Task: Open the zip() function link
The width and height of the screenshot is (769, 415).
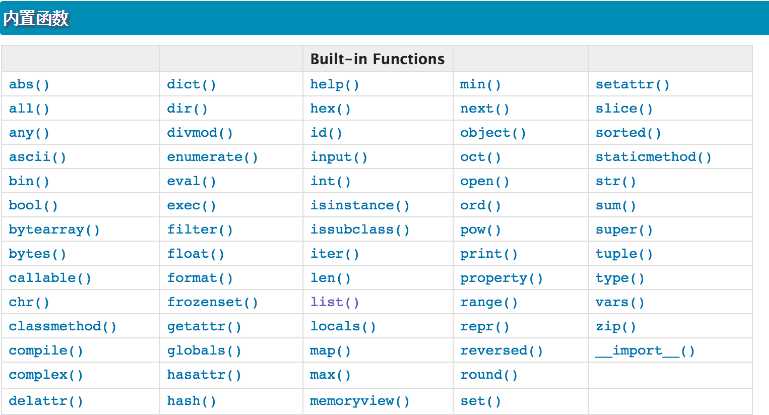Action: tap(615, 327)
